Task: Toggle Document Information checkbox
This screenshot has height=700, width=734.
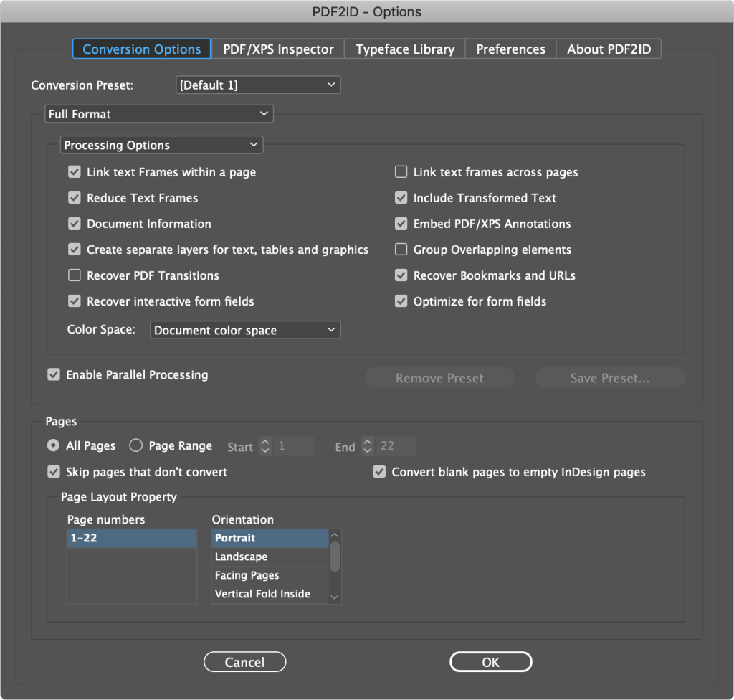Action: click(x=75, y=224)
